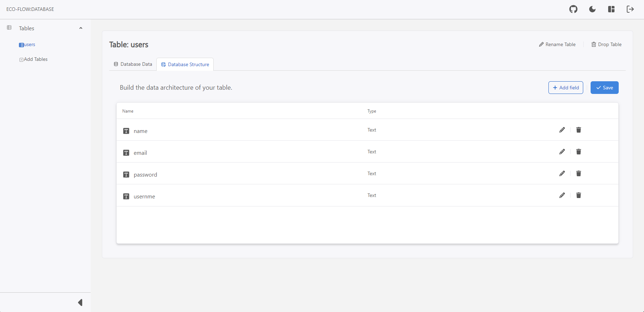Click the Tables grid icon in sidebar
The image size is (644, 312).
pyautogui.click(x=9, y=27)
